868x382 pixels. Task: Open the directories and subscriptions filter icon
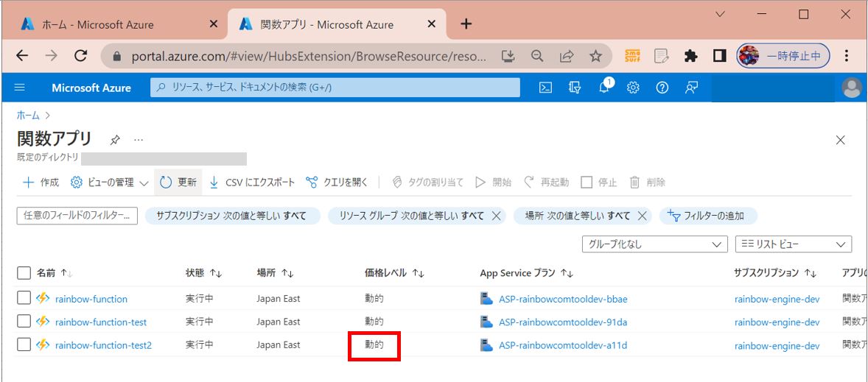click(x=575, y=88)
